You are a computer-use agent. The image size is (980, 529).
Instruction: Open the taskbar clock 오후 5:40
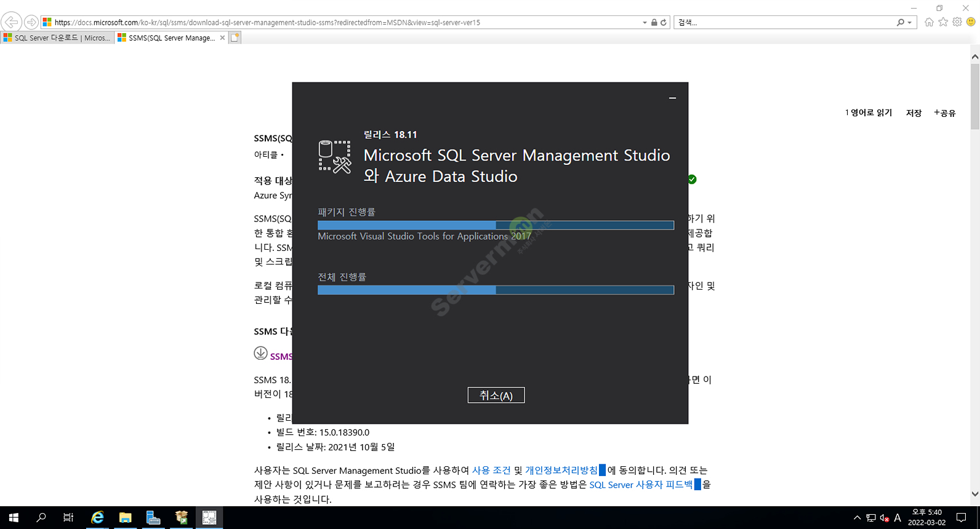tap(926, 517)
